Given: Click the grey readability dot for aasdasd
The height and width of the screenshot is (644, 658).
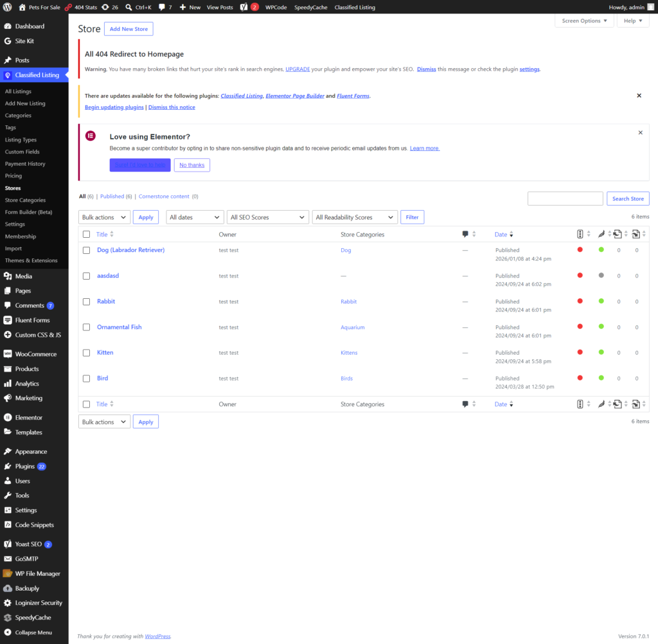Looking at the screenshot, I should point(601,275).
